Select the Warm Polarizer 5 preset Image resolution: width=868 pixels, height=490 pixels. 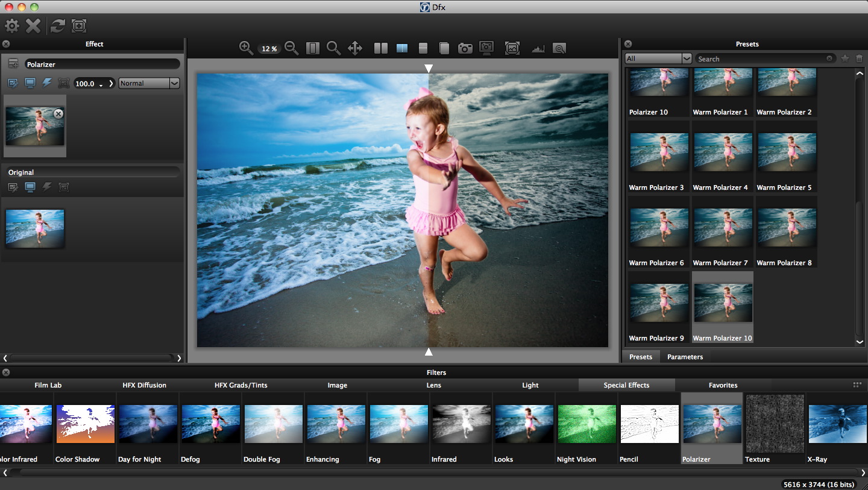tap(786, 152)
